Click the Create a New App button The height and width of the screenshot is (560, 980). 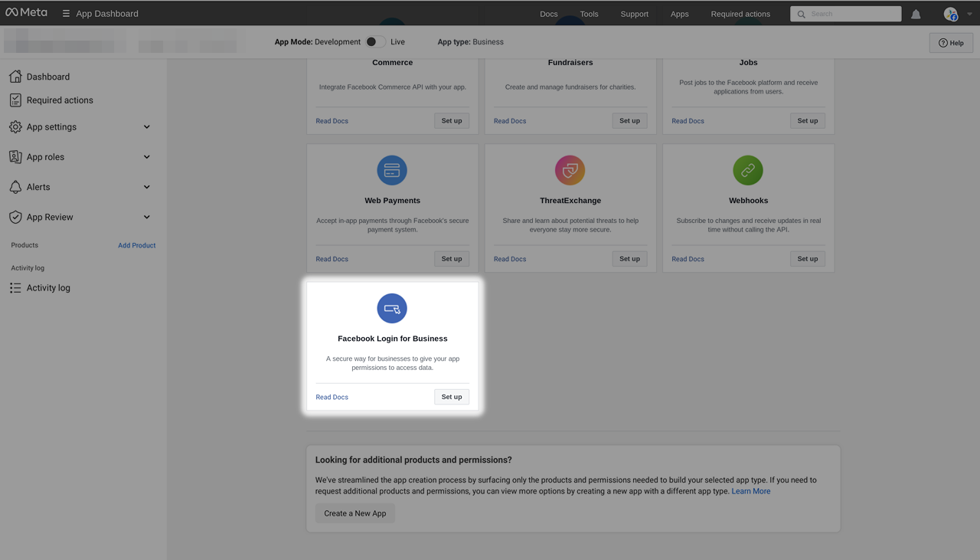tap(355, 513)
